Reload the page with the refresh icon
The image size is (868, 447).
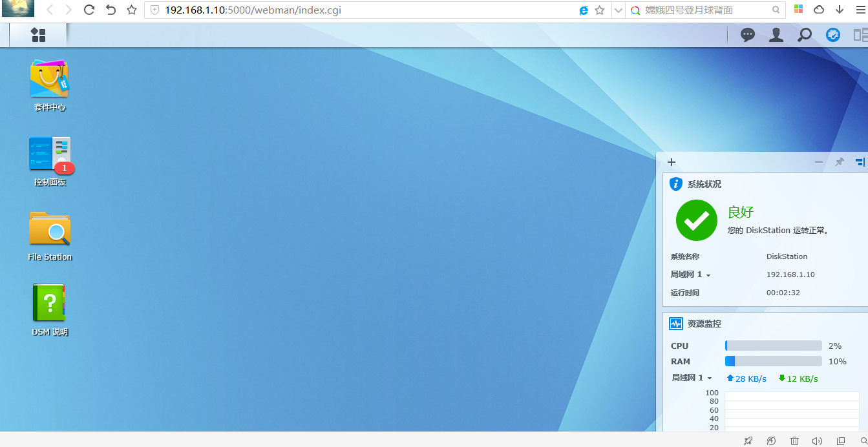point(89,10)
